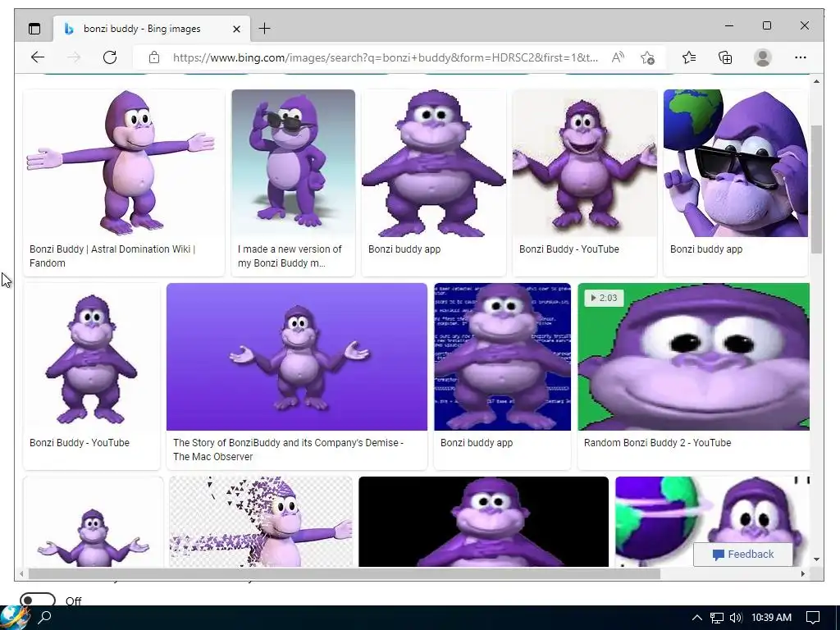The image size is (840, 630).
Task: Open the browser profile menu
Action: (762, 57)
